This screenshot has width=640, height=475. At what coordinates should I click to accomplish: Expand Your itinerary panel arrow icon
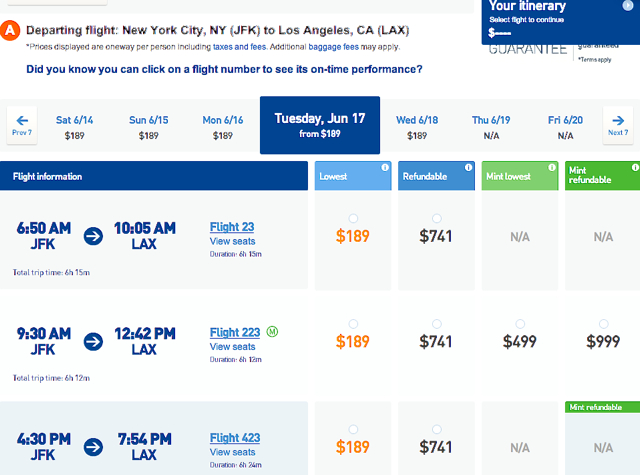[x=627, y=5]
